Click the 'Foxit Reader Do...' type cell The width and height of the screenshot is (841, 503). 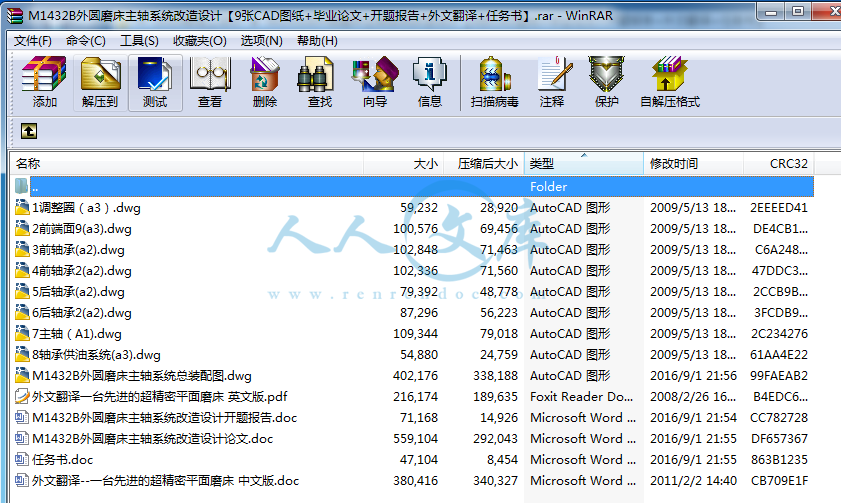pyautogui.click(x=581, y=396)
